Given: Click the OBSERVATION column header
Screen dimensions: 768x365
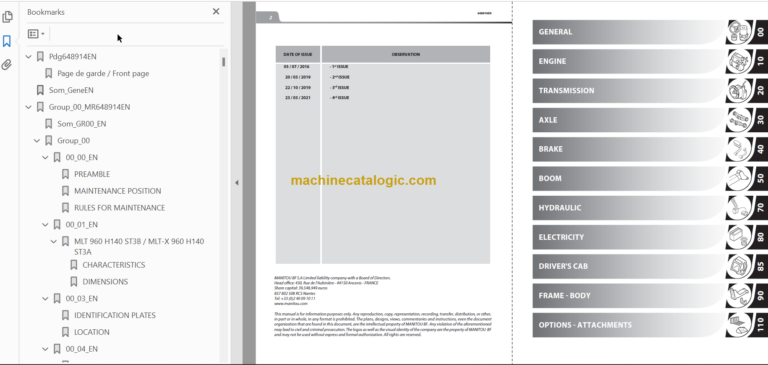Looking at the screenshot, I should click(406, 54).
